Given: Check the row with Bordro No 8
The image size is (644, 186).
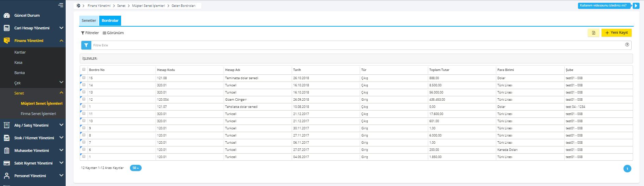Looking at the screenshot, I should coord(84,135).
